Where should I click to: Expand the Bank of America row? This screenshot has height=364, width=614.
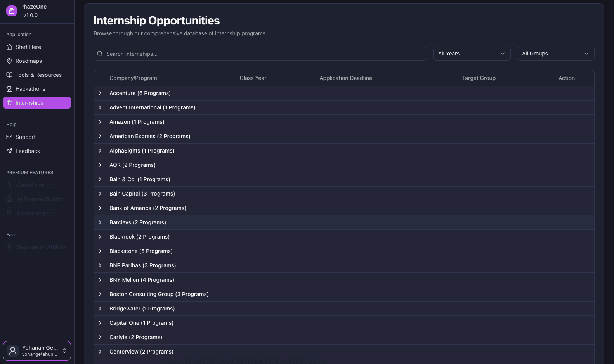tap(100, 208)
